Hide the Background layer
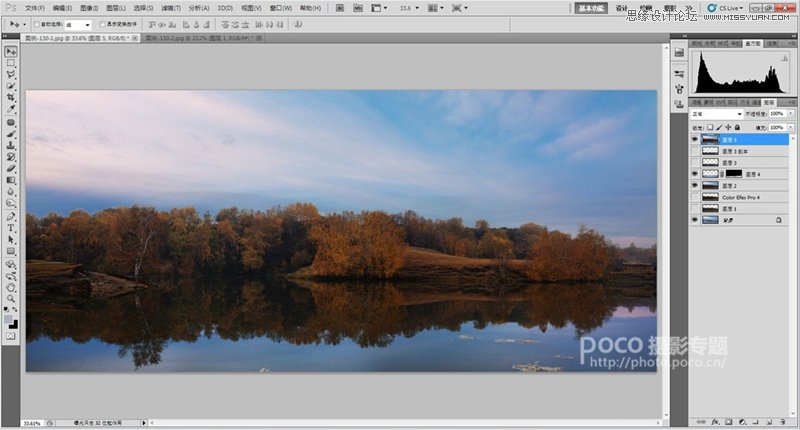 pos(694,220)
